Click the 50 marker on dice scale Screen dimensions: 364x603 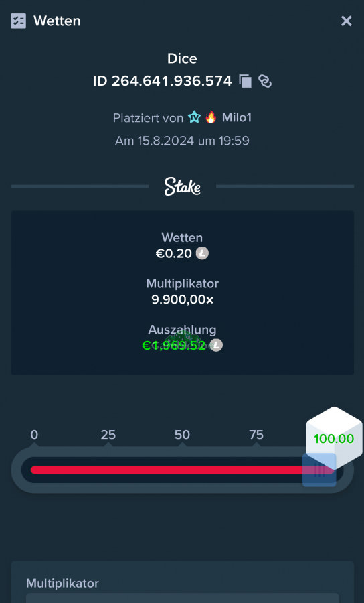coord(182,435)
